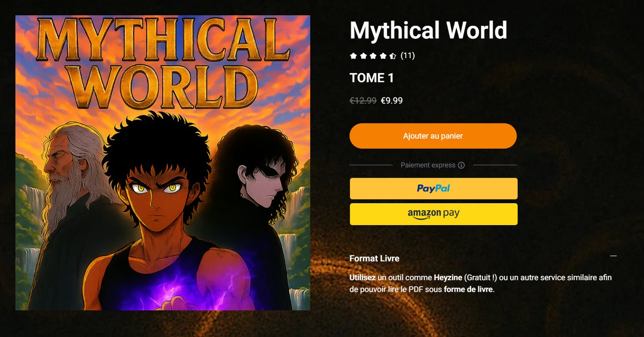Image resolution: width=644 pixels, height=337 pixels.
Task: Click the bold 'forme de livre' text
Action: coord(468,289)
